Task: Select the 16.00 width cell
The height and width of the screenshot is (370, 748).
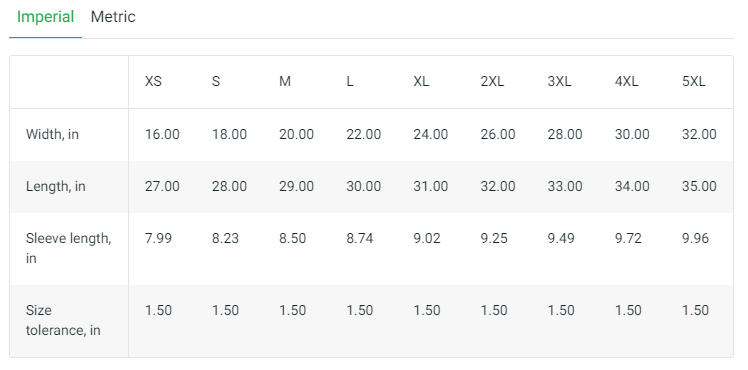Action: pyautogui.click(x=162, y=134)
